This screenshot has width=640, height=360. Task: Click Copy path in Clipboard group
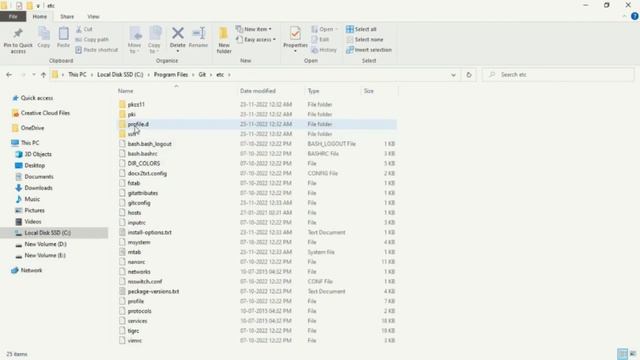point(92,40)
